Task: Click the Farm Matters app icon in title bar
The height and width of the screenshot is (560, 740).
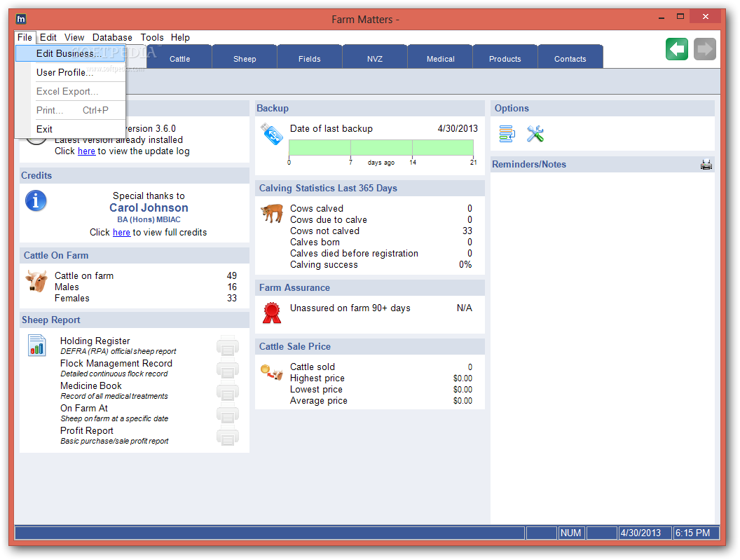Action: (x=21, y=19)
